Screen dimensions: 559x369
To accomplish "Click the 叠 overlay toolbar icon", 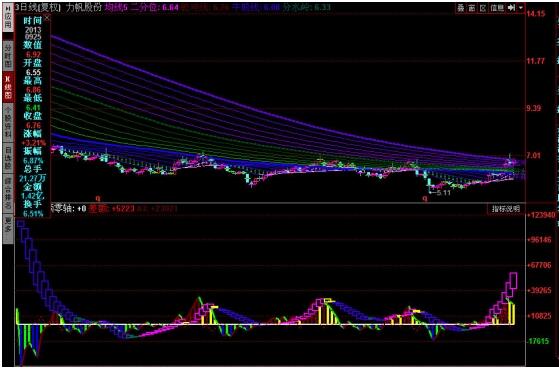I will pyautogui.click(x=461, y=8).
